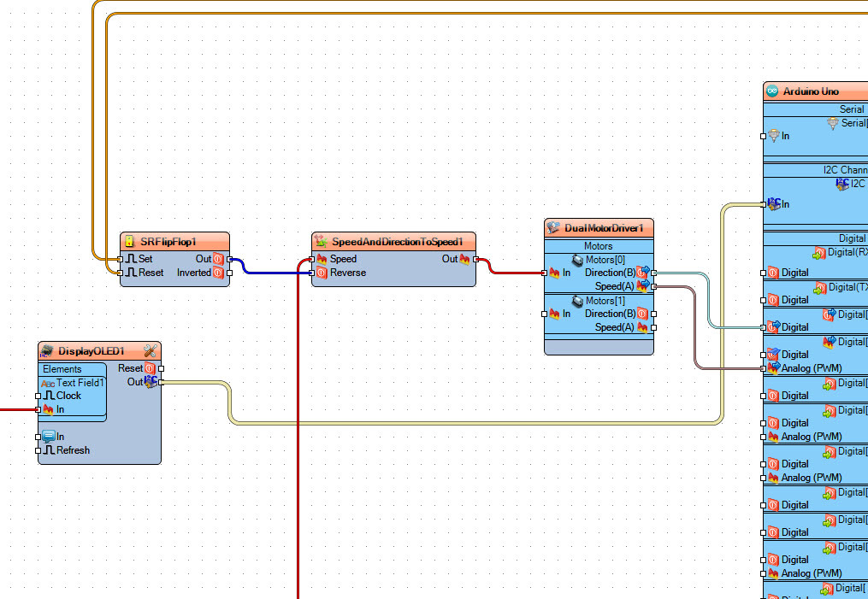Click the Speed input pin of SpeedAndDirectionToSpeed1
The image size is (868, 599).
(x=311, y=259)
